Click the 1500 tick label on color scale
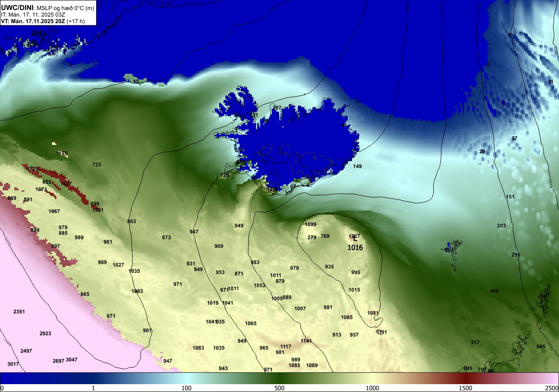The width and height of the screenshot is (559, 392). (x=466, y=388)
